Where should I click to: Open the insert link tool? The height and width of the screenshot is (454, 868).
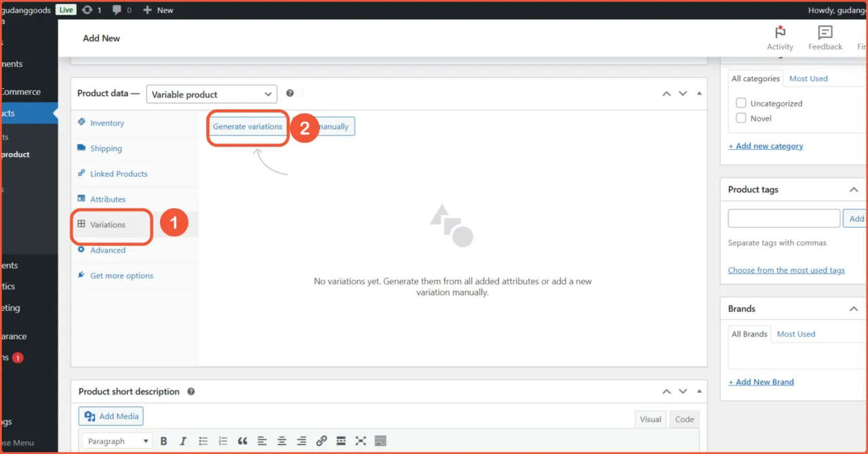click(321, 440)
